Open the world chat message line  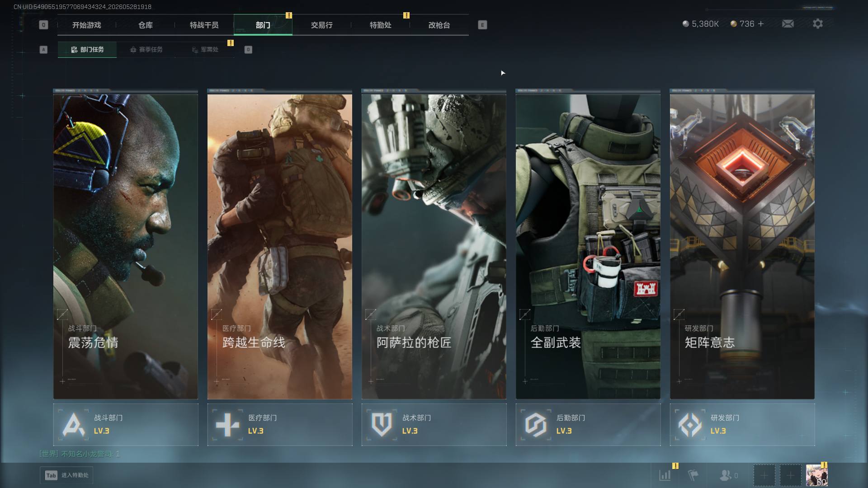click(x=80, y=454)
